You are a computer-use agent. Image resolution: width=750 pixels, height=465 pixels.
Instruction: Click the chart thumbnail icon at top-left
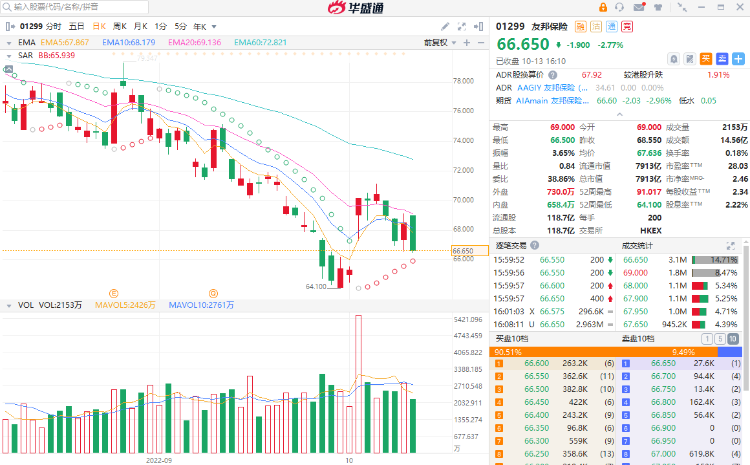click(8, 69)
